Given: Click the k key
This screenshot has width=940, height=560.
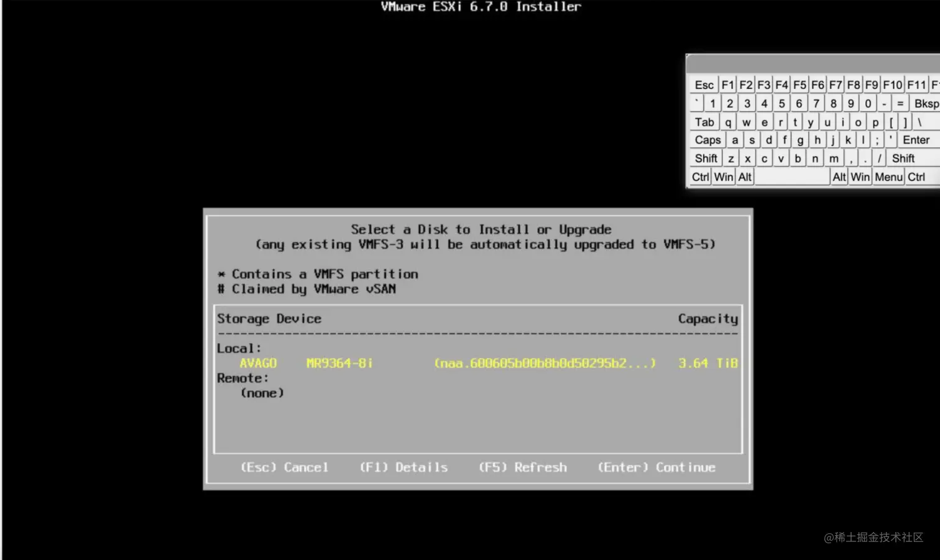Looking at the screenshot, I should tap(847, 140).
